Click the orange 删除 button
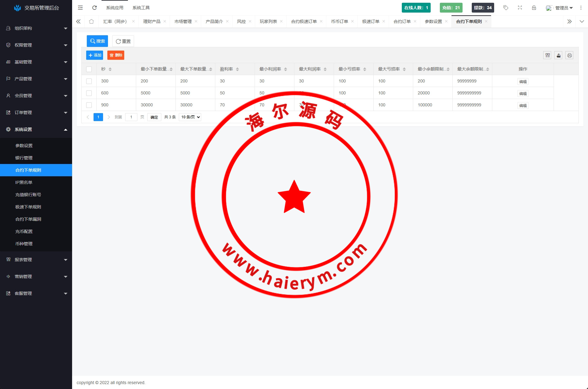This screenshot has width=588, height=389. [116, 55]
